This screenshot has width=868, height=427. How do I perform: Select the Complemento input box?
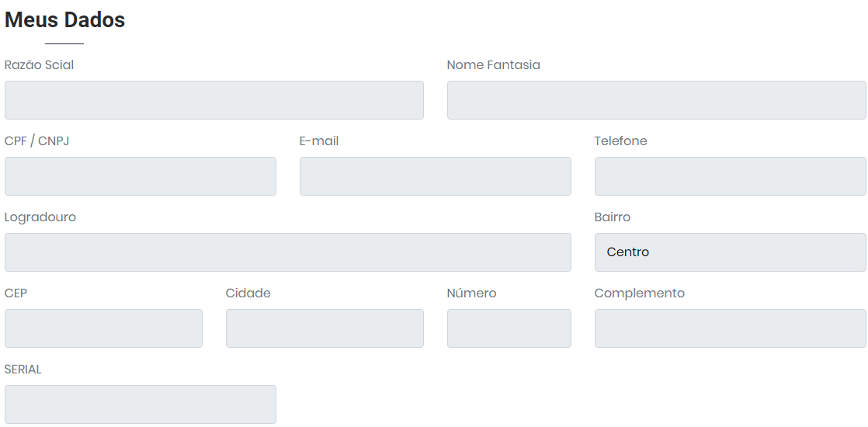730,328
